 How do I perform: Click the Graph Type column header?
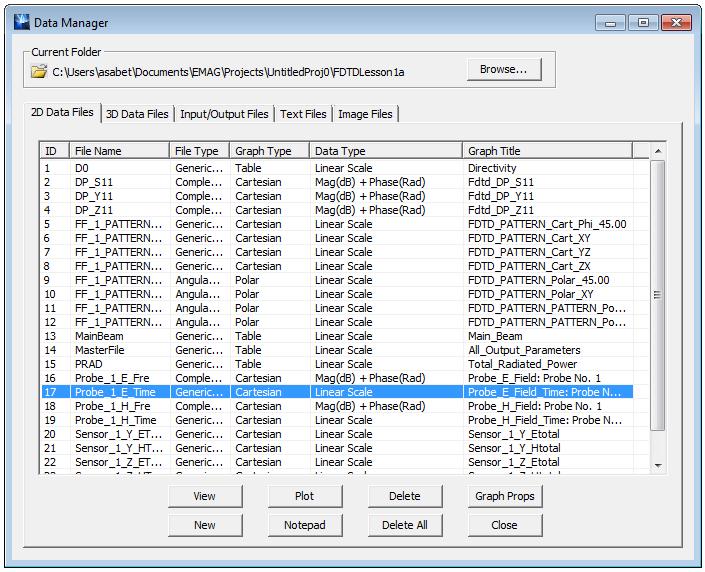[268, 151]
